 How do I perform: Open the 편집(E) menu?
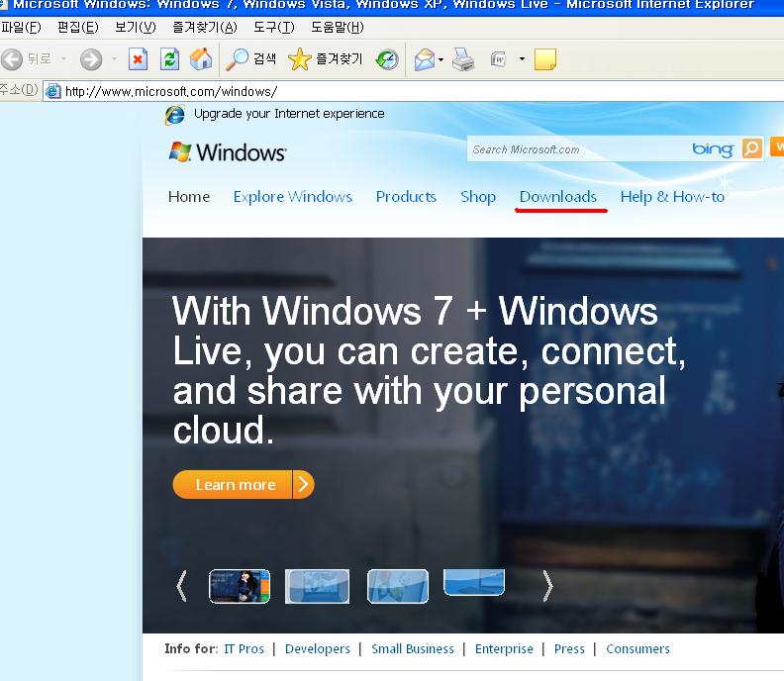click(78, 27)
